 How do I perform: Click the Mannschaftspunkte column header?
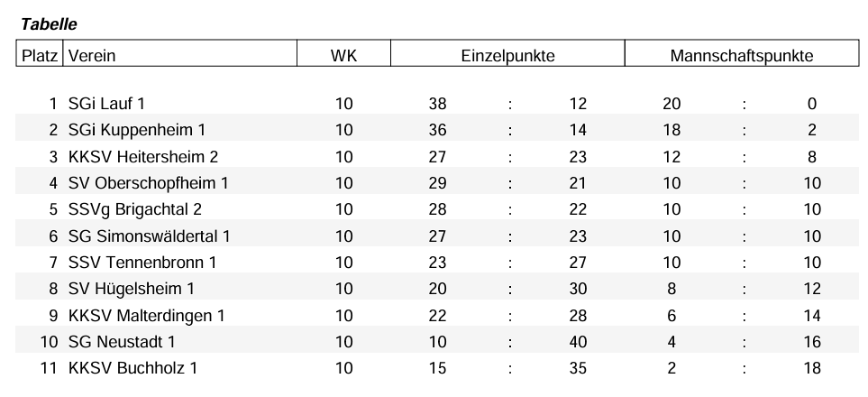741,56
